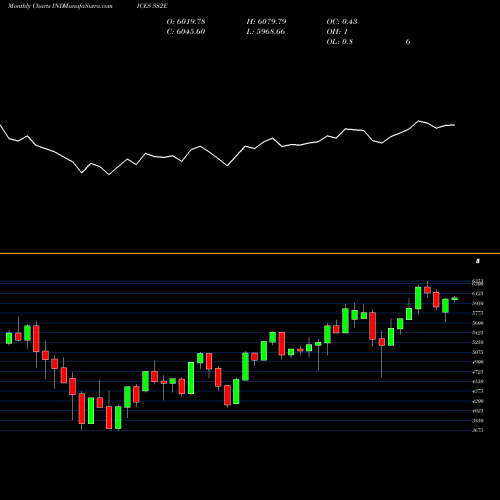Image resolution: width=500 pixels, height=500 pixels.
Task: Select the open value 'O: 6019.78'
Action: pos(186,22)
